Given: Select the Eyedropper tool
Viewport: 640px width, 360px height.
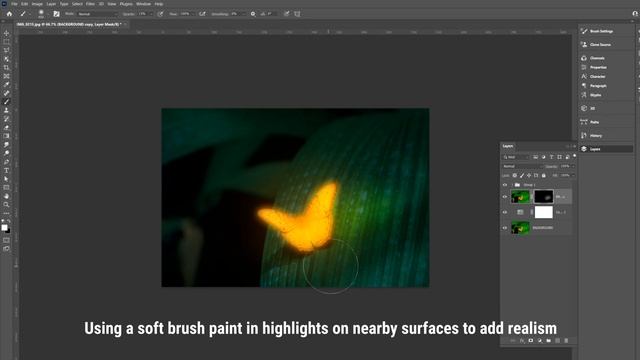Looking at the screenshot, I should [6, 84].
